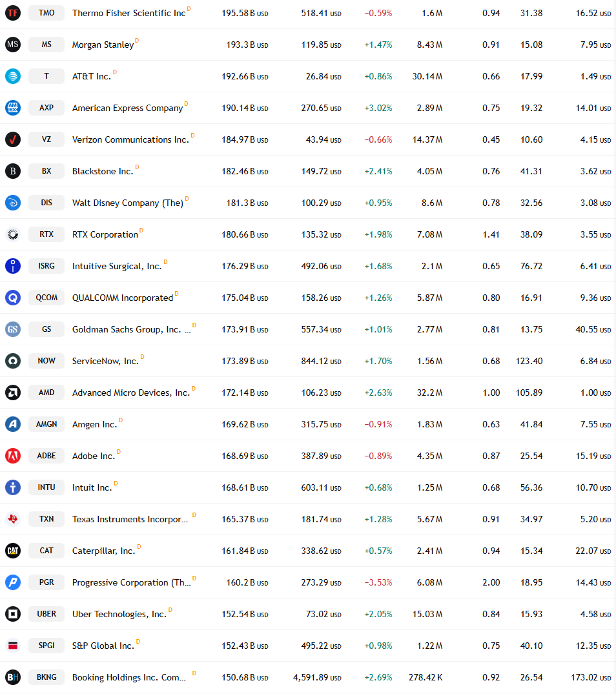Click the Morgan Stanley MS logo icon
Viewport: 616px width, 694px height.
coord(13,45)
